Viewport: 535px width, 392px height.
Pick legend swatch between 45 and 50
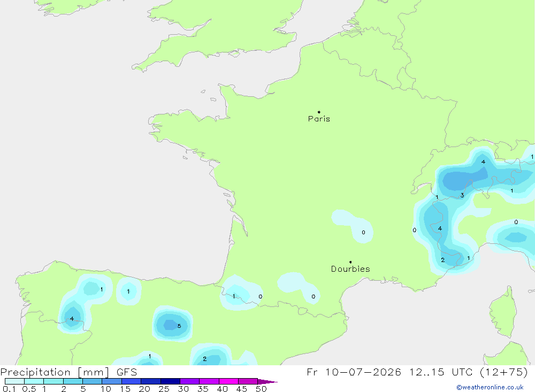248,381
